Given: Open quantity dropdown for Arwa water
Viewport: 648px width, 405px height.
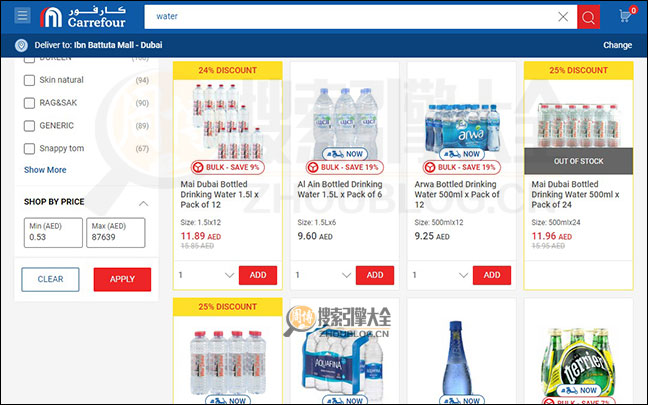Looking at the screenshot, I should pyautogui.click(x=440, y=275).
